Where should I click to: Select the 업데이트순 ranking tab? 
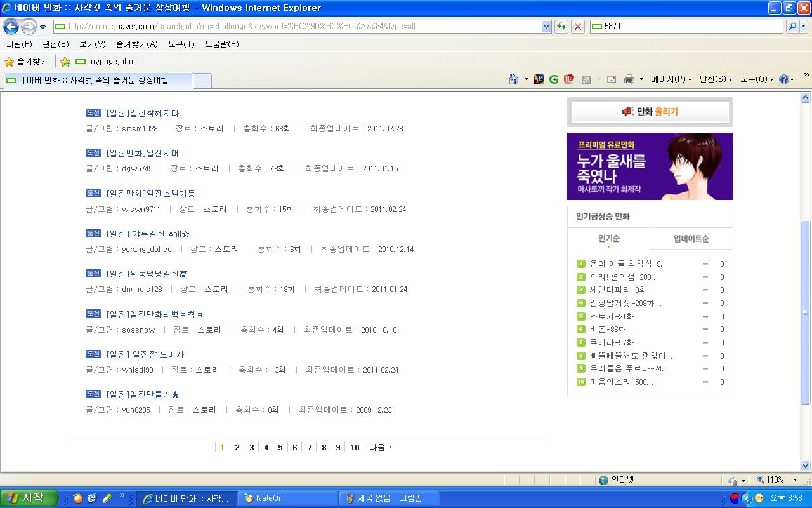point(691,239)
